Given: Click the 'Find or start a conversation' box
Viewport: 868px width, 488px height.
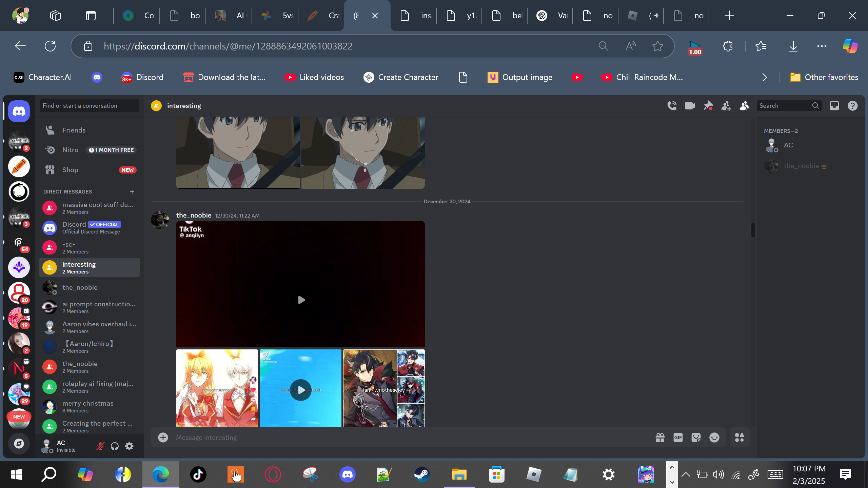Looking at the screenshot, I should (x=90, y=106).
